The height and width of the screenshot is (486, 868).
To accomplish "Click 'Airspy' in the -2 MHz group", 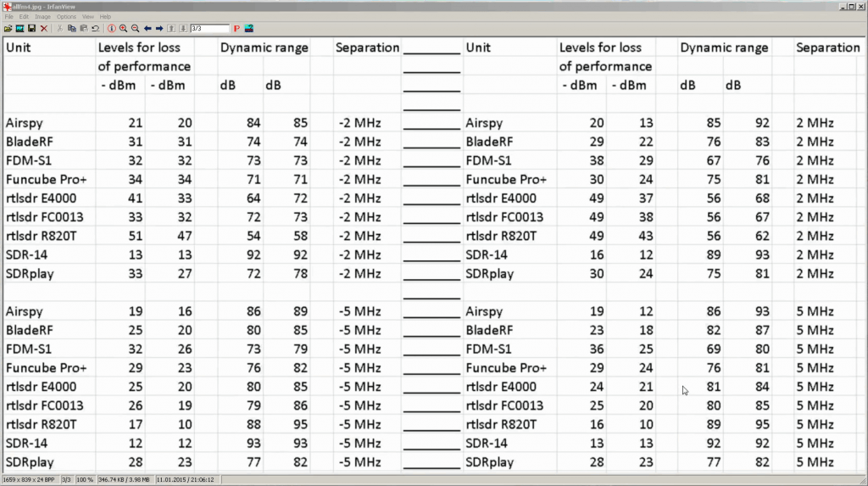I will pyautogui.click(x=25, y=123).
